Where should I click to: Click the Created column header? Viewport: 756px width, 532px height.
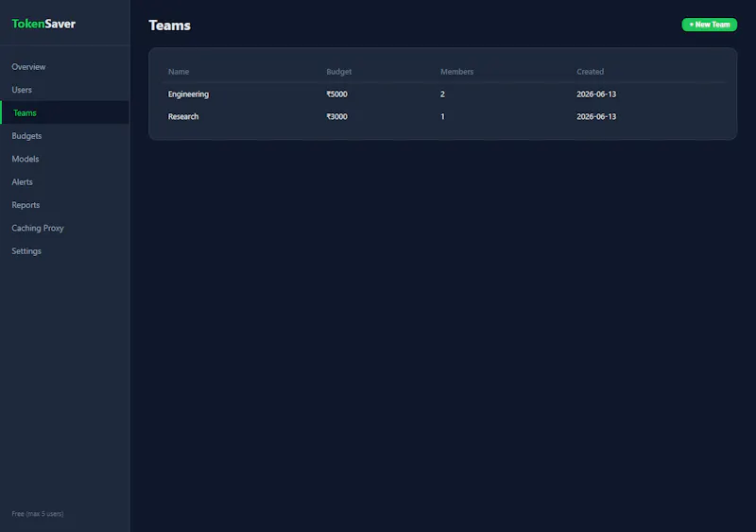click(590, 72)
